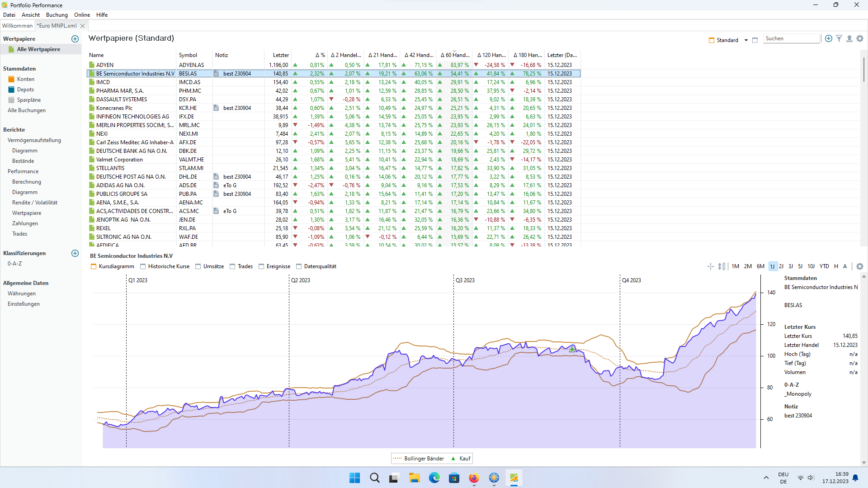Open Einstellungen in the sidebar
The width and height of the screenshot is (868, 488).
pos(24,304)
